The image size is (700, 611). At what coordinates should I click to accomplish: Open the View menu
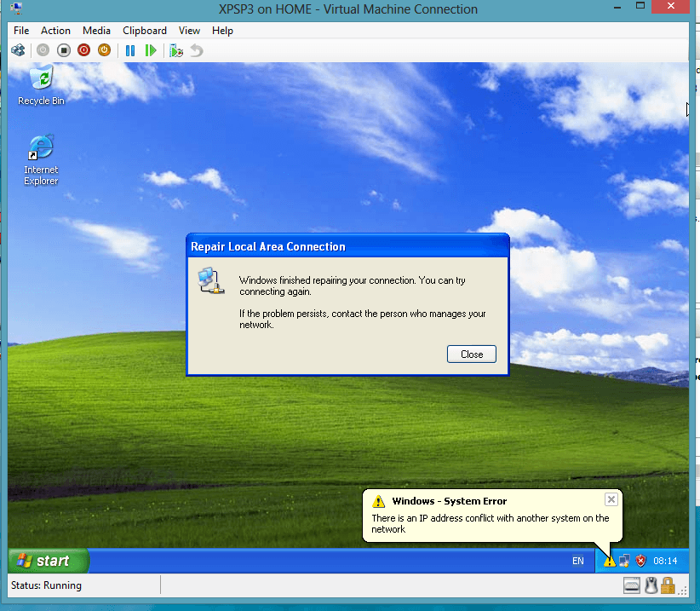(x=189, y=31)
